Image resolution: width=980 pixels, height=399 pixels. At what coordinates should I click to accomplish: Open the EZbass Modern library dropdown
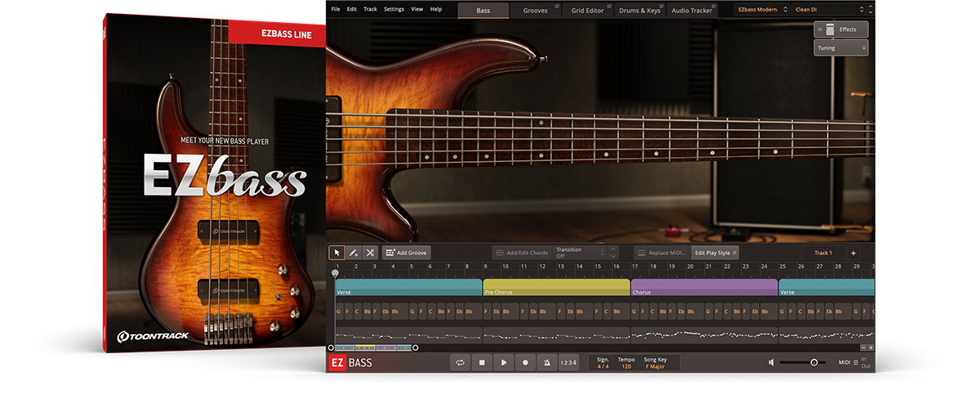click(x=760, y=10)
